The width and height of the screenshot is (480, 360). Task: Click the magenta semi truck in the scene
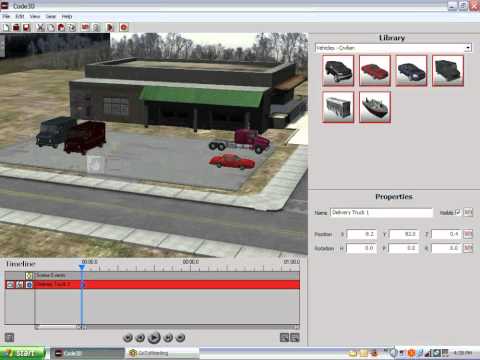[x=240, y=141]
